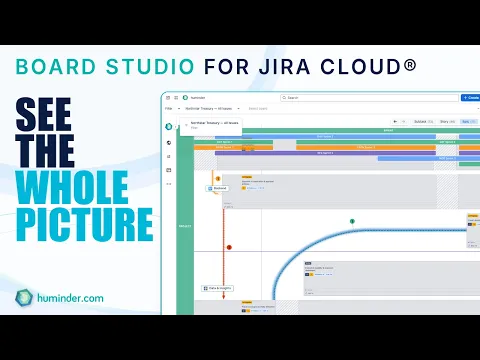Click the forward arrow in board toolbar
480x360 pixels.
404,122
